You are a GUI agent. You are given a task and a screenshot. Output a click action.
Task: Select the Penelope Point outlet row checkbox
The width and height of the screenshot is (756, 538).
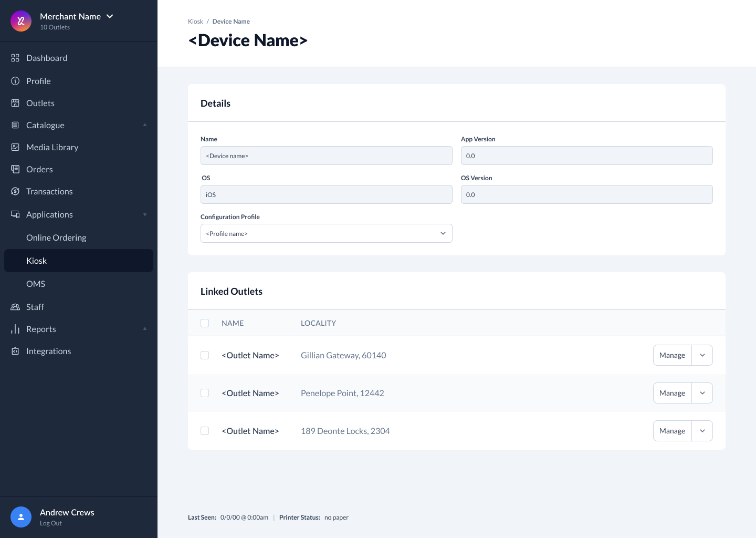205,393
